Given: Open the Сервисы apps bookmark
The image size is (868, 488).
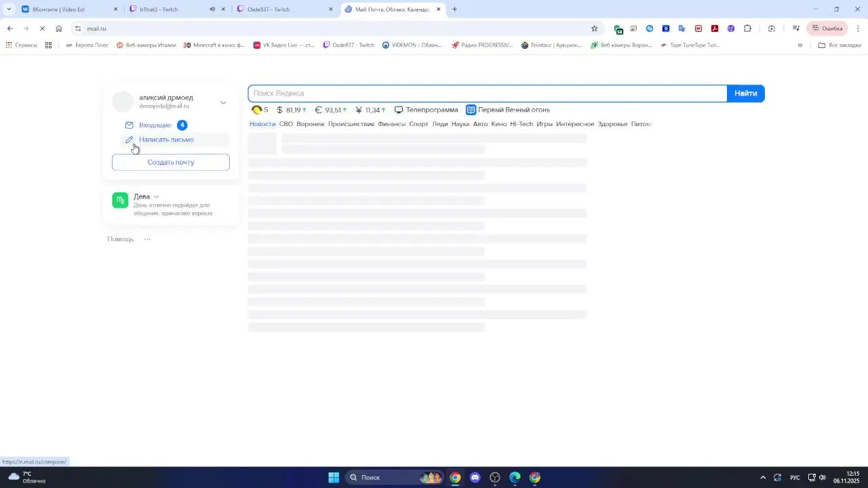Looking at the screenshot, I should 21,45.
